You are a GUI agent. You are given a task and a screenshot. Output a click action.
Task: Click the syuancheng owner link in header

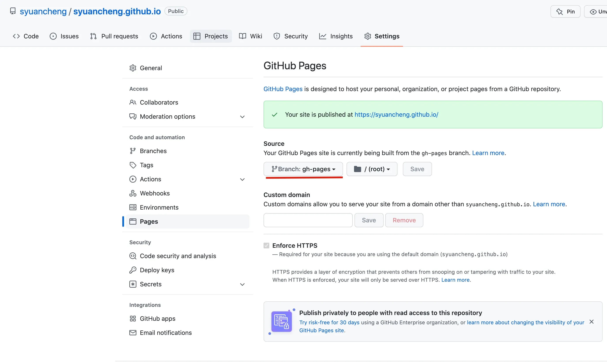click(43, 11)
